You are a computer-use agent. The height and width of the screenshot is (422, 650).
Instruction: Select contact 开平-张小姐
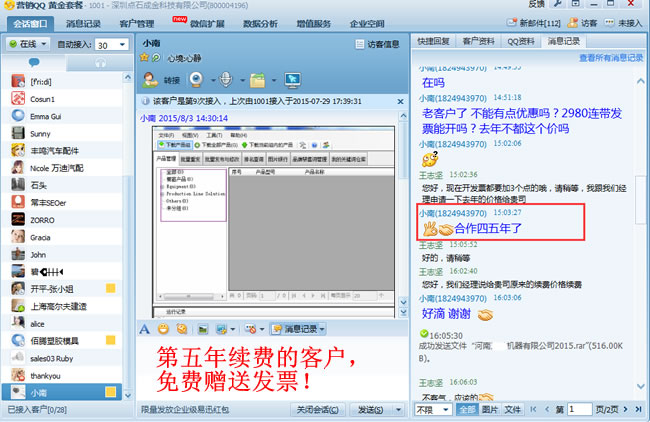[62, 289]
